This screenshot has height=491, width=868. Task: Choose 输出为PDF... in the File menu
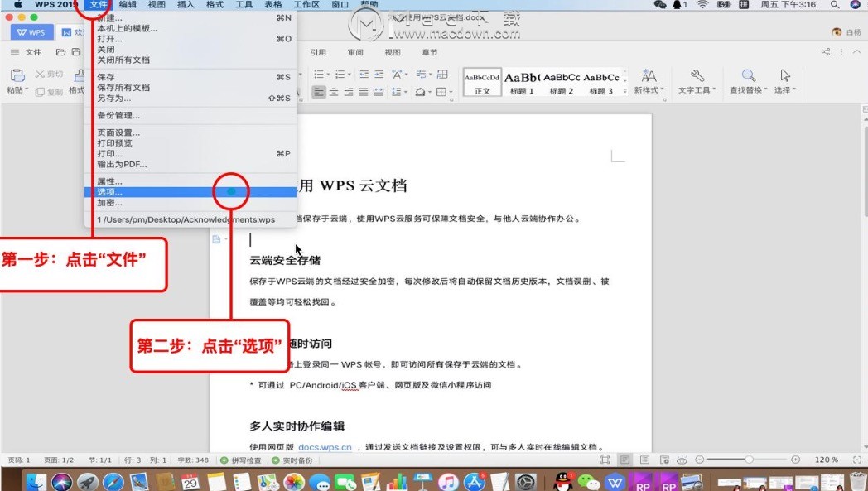click(190, 165)
